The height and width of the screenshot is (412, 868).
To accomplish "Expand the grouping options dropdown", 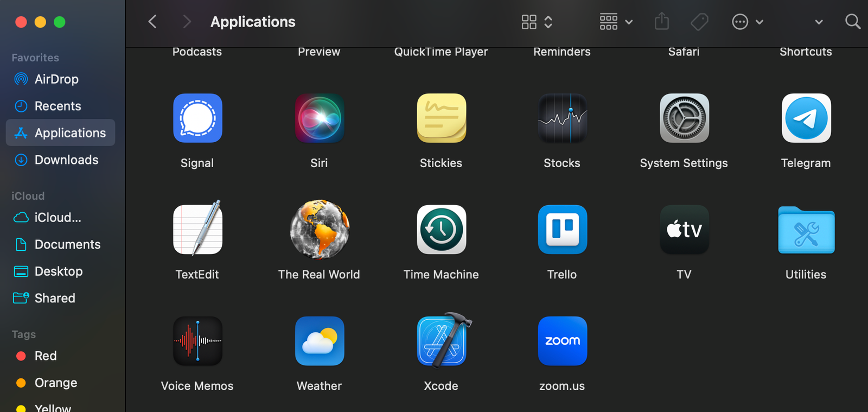I will tap(616, 22).
